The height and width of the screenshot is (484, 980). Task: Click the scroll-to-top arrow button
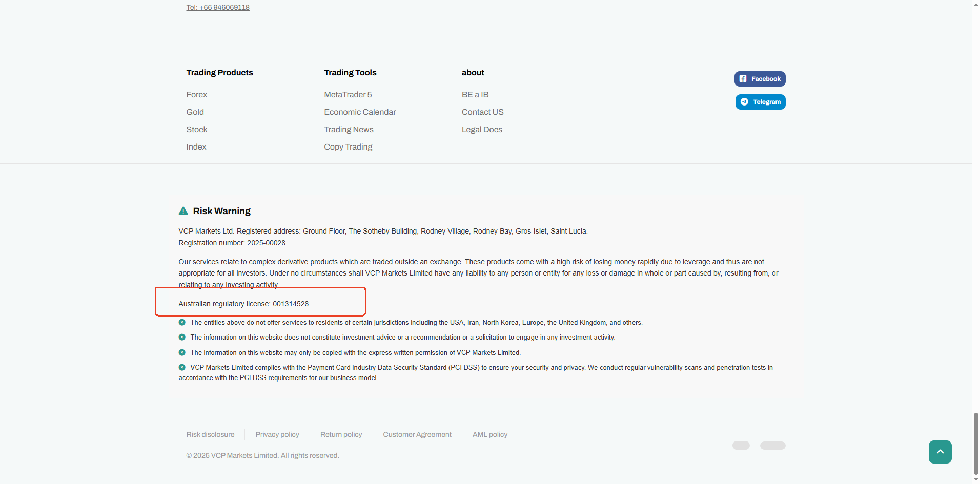[x=940, y=452]
